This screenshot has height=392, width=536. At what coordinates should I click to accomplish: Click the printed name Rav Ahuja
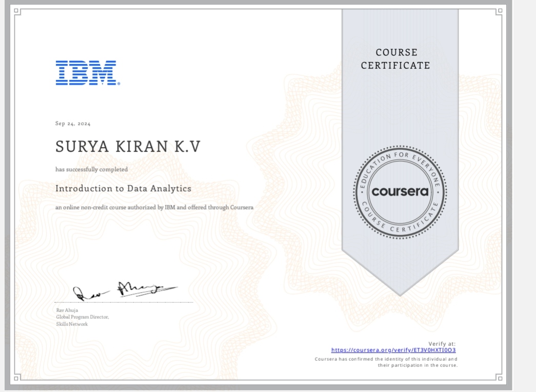pos(67,310)
